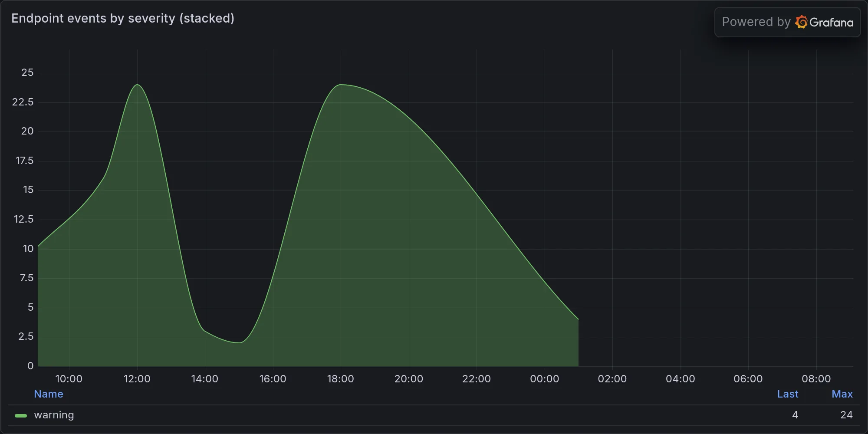This screenshot has height=434, width=868.
Task: Sort legend by Max column header
Action: click(842, 394)
